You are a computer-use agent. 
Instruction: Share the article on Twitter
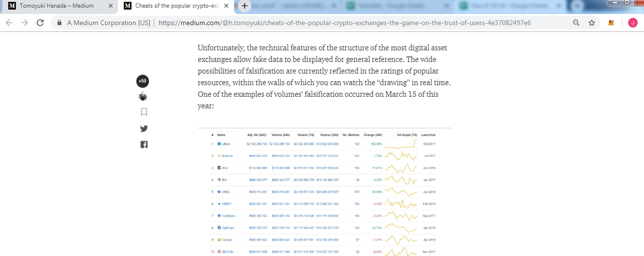(x=144, y=129)
